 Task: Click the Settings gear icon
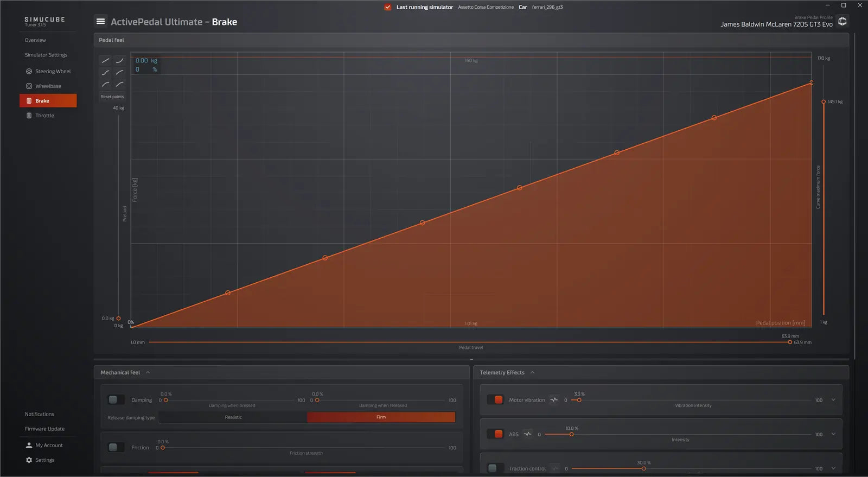tap(29, 460)
